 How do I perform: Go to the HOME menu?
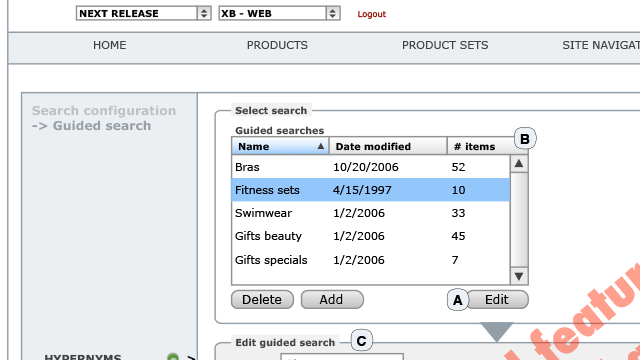point(109,45)
